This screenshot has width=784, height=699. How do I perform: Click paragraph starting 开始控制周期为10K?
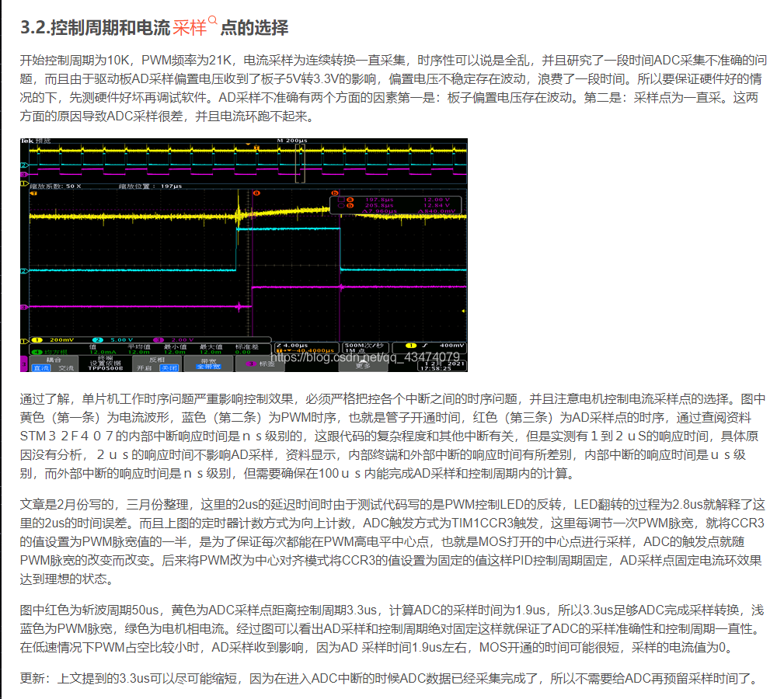coord(393,89)
